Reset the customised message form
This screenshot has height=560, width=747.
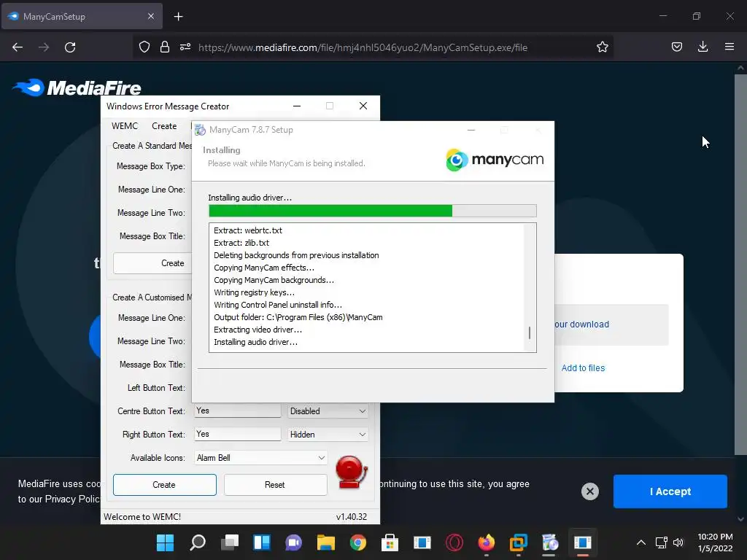coord(275,485)
